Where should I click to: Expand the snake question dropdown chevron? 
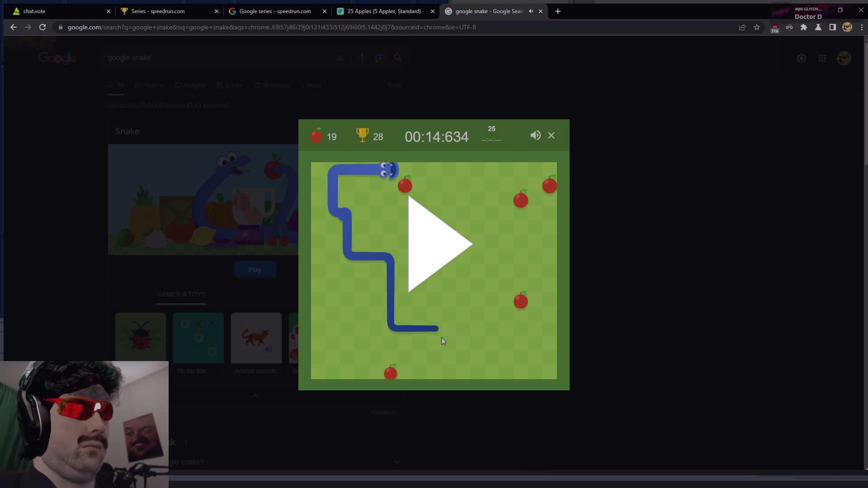[396, 462]
